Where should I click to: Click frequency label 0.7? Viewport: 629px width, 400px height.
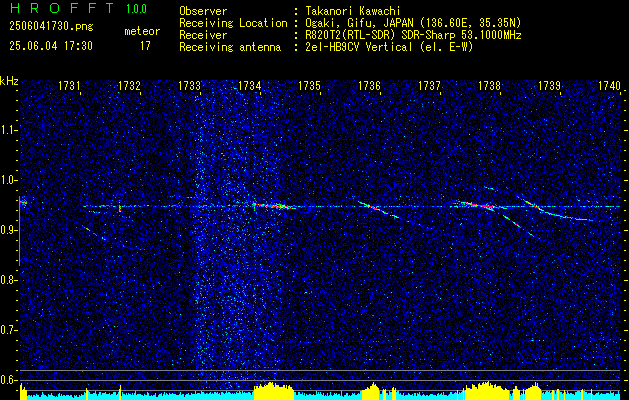9,330
